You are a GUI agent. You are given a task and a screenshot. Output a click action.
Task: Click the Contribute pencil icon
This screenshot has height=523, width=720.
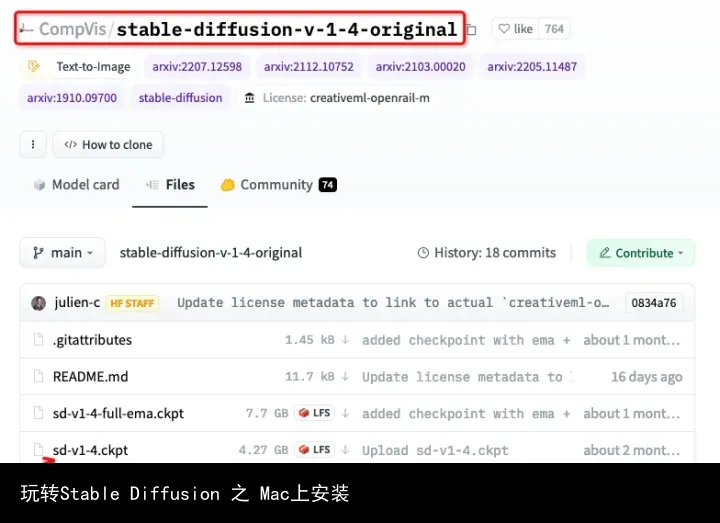coord(605,253)
